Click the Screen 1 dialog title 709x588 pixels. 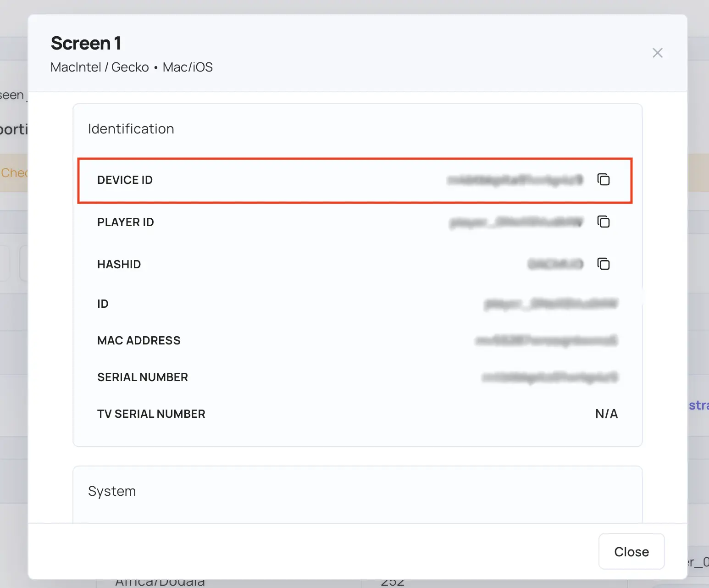click(86, 43)
